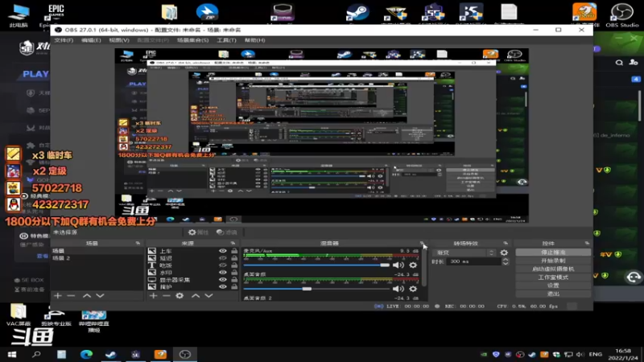Open the Windows Start menu
644x362 pixels.
point(12,354)
